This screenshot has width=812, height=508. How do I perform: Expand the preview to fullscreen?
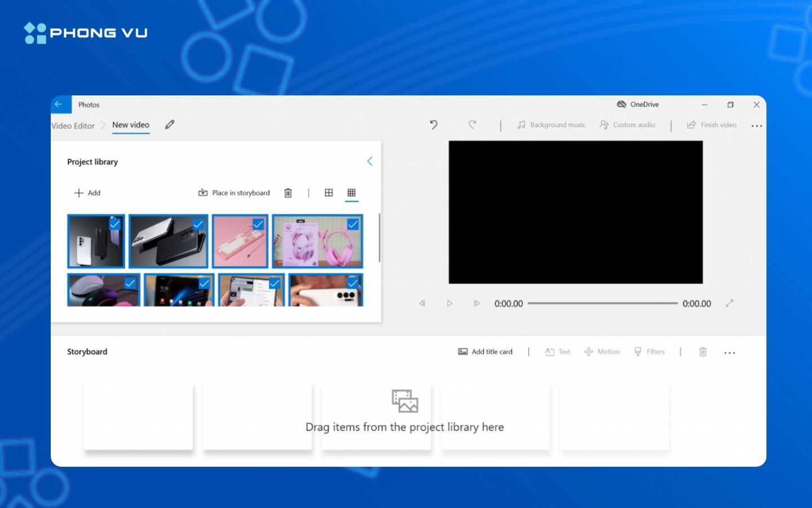click(729, 303)
